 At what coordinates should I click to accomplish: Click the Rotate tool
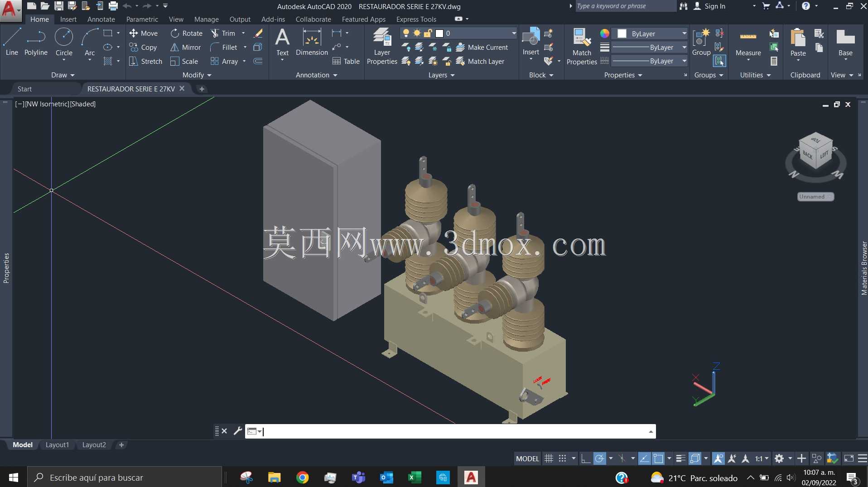186,33
